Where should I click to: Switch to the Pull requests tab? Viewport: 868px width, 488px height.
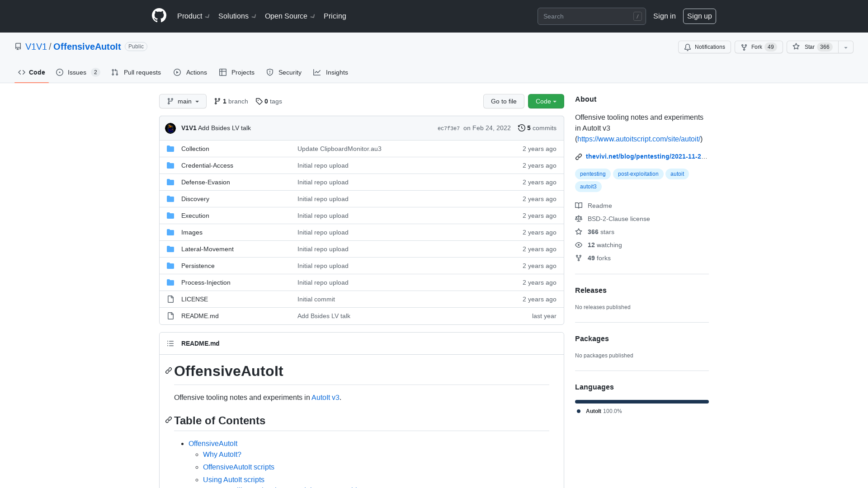click(x=136, y=72)
